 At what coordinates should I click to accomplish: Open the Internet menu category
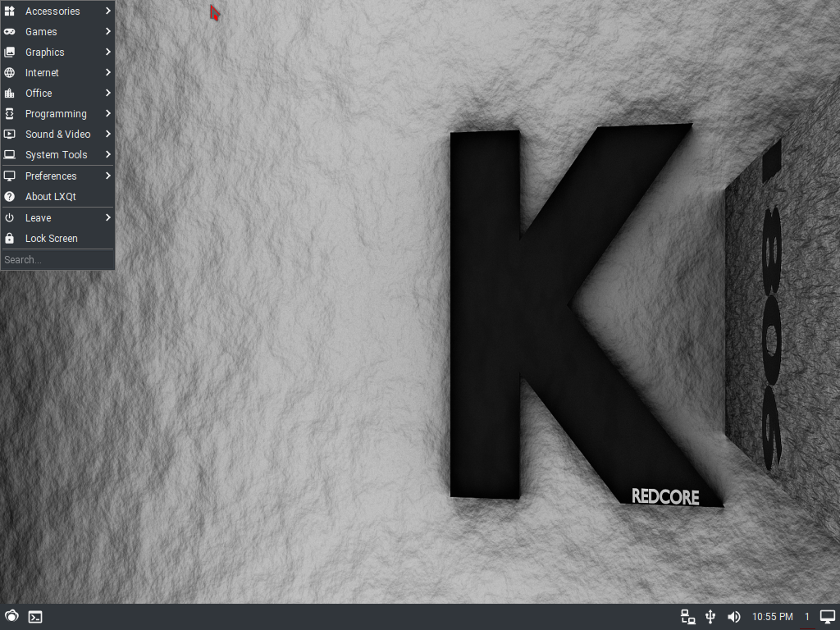pos(57,72)
